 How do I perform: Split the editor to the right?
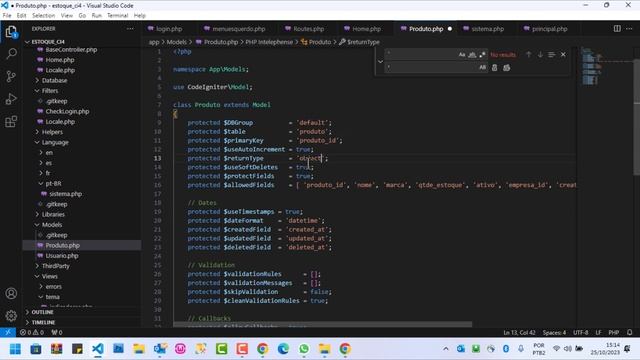(617, 29)
